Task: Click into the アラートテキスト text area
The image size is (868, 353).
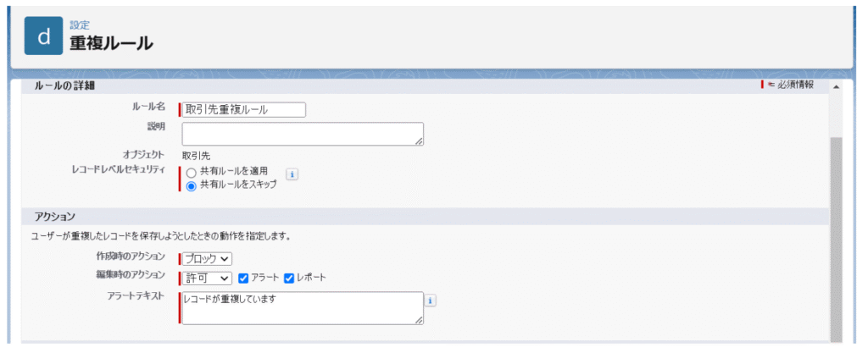Action: coord(301,308)
